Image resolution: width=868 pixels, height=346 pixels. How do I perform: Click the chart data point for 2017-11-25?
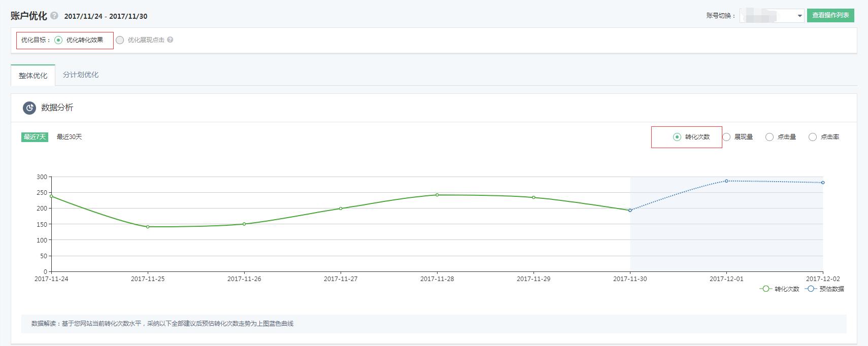[x=148, y=227]
